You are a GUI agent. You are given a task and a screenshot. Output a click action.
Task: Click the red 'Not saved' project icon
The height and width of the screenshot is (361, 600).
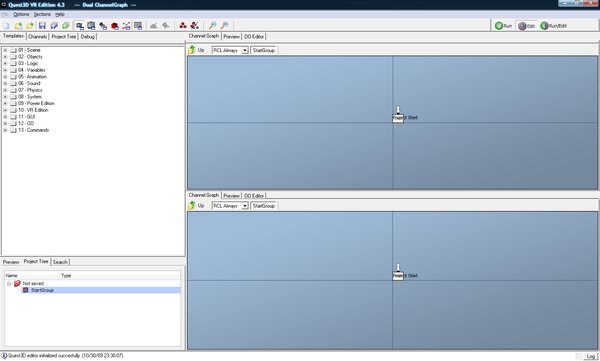17,283
